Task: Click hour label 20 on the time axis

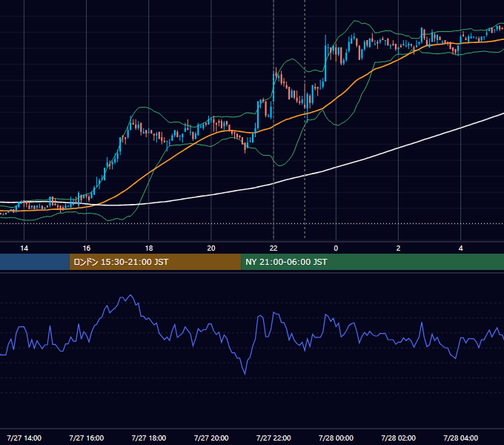Action: (x=211, y=248)
